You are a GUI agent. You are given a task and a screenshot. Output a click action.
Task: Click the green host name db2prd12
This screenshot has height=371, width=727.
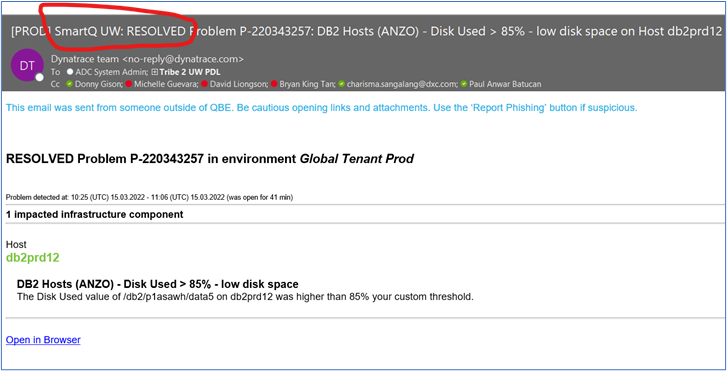[32, 258]
